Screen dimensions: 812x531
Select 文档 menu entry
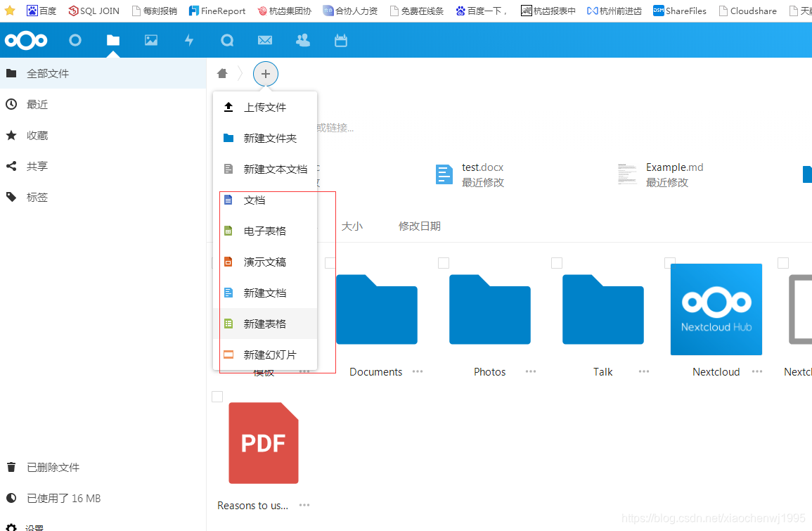tap(265, 200)
